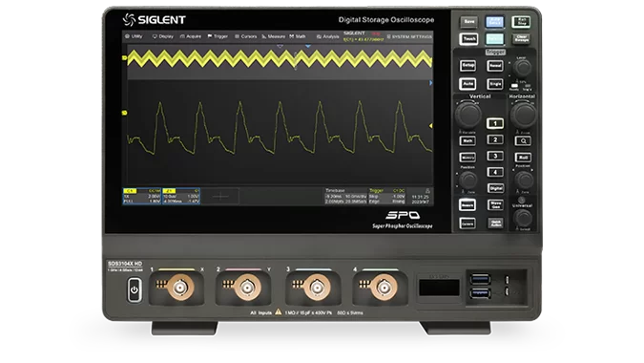
Task: Push the button directly below Math
Action: pyautogui.click(x=467, y=158)
